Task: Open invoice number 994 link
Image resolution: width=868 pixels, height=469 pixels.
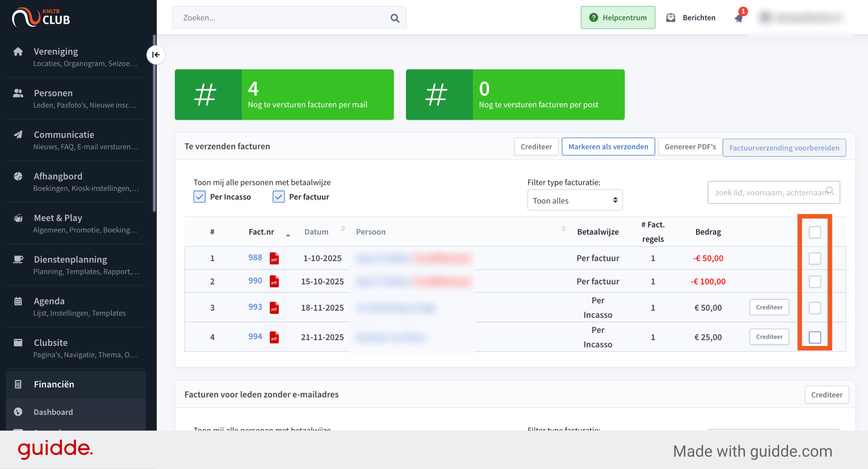Action: point(255,336)
